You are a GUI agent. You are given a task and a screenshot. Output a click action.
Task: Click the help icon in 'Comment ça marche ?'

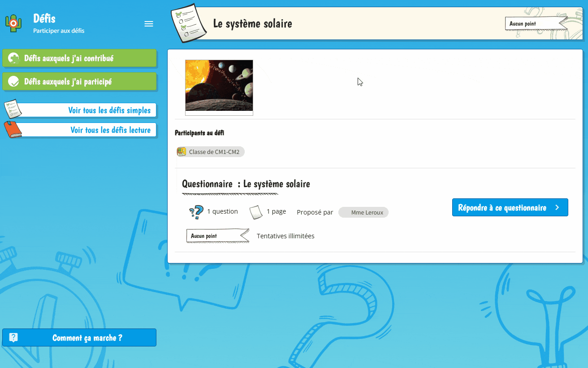tap(13, 337)
